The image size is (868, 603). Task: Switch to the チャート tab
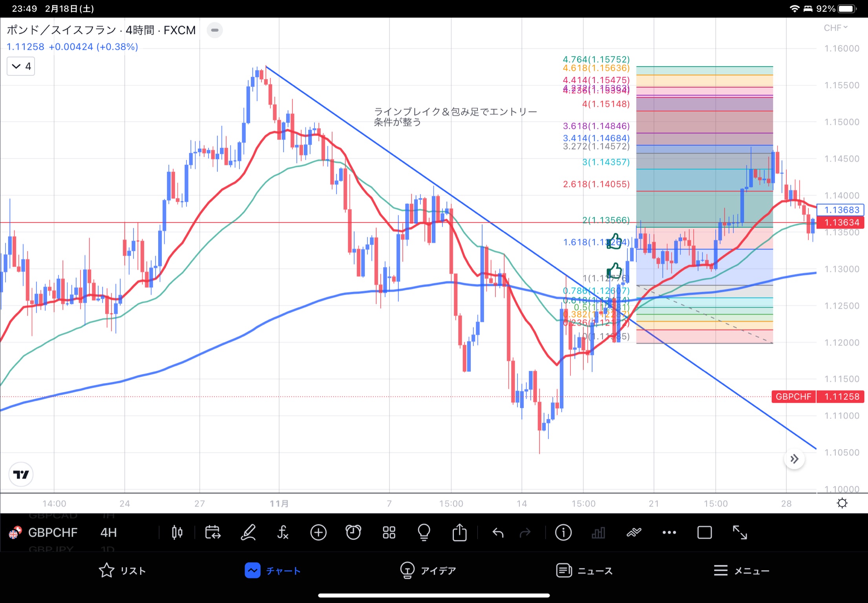[273, 570]
